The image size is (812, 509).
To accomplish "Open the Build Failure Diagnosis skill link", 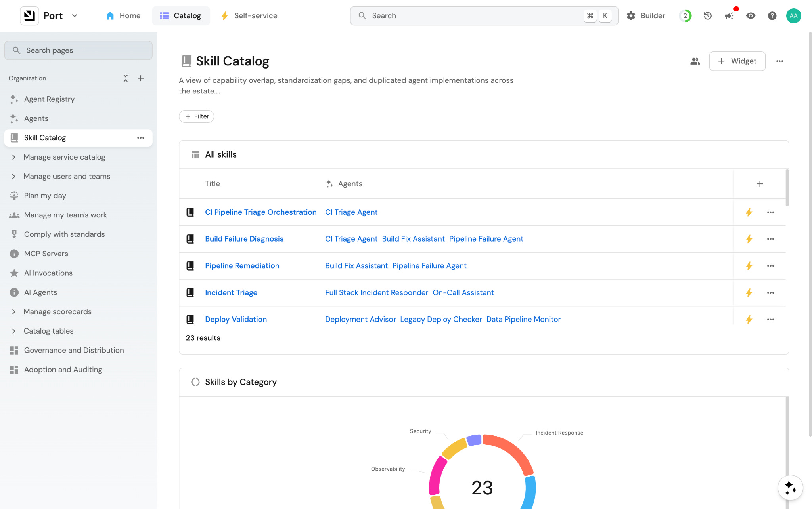I will 244,239.
